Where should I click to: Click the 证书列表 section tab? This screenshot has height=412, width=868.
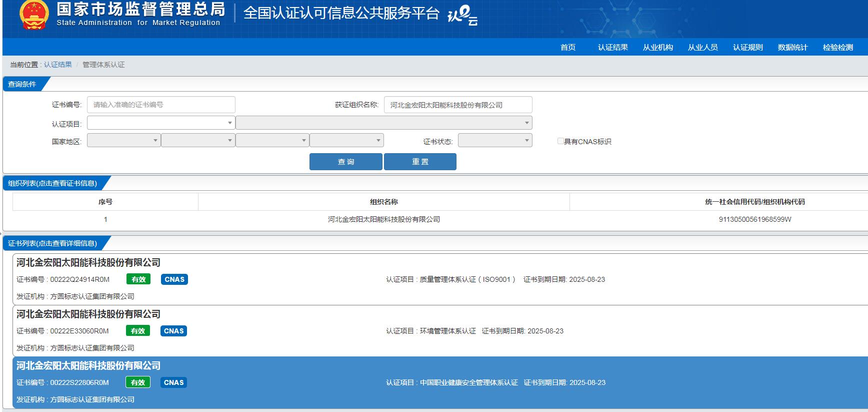tap(53, 243)
